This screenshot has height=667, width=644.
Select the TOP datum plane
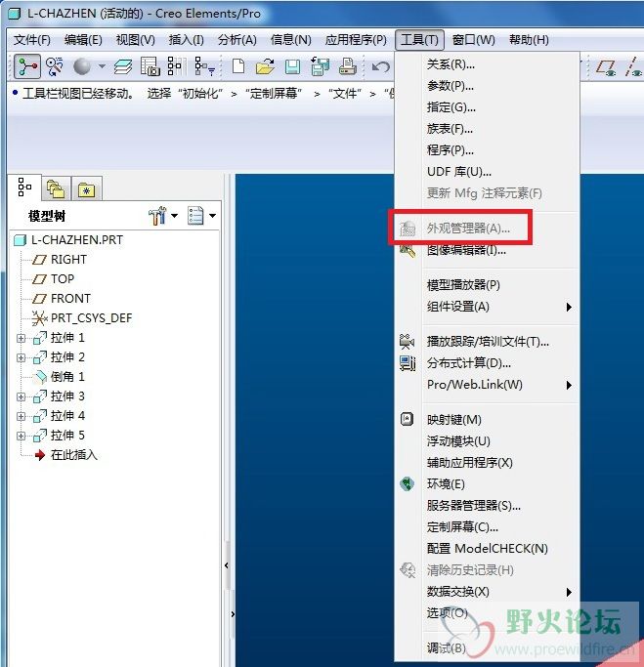54,279
